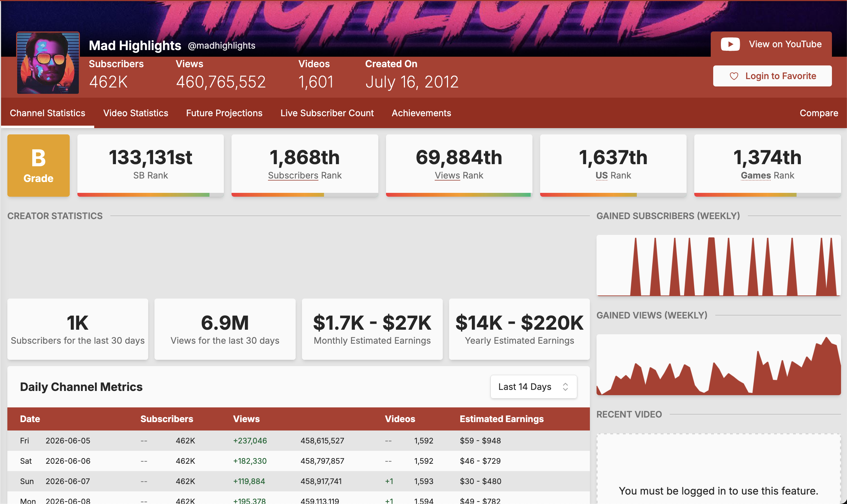Viewport: 847px width, 504px height.
Task: Click the @madhighlights channel handle
Action: [x=221, y=45]
